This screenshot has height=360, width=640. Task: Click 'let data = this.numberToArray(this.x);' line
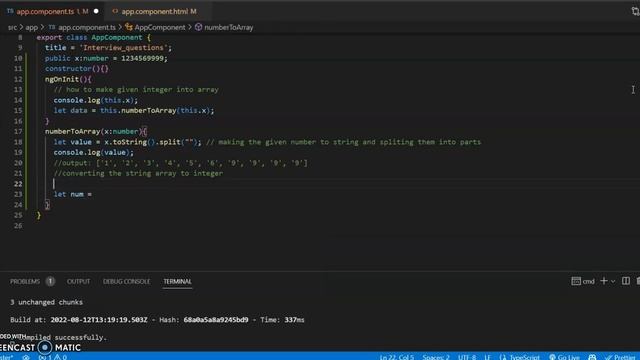pos(134,111)
